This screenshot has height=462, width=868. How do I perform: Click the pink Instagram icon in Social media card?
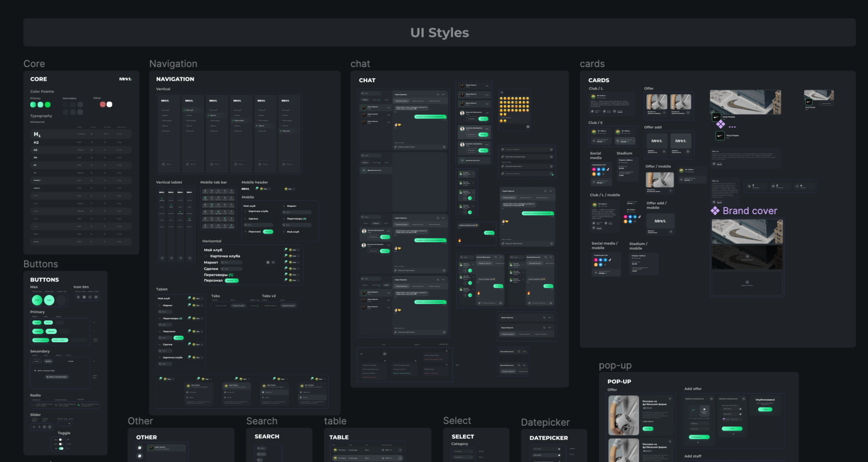[594, 170]
